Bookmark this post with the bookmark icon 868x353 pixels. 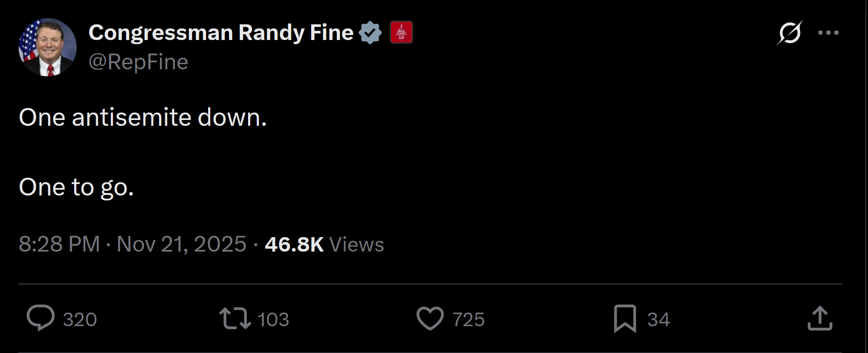pyautogui.click(x=625, y=318)
